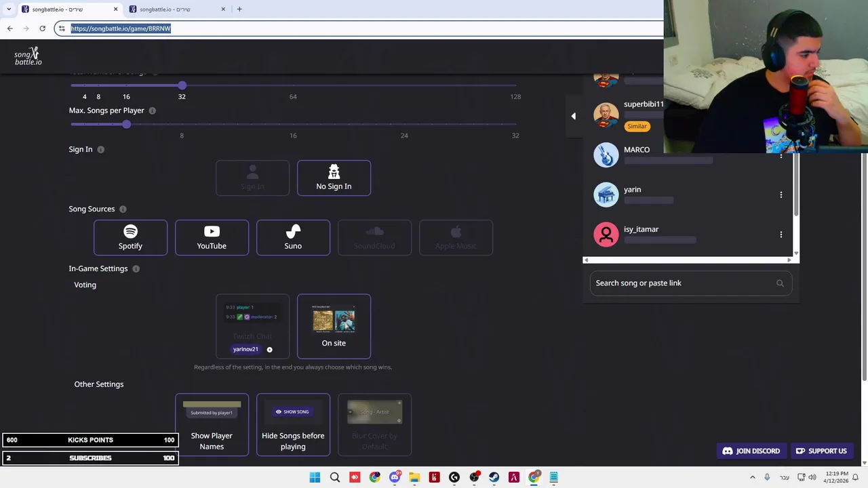
Task: Open File Explorer from the taskbar
Action: click(414, 478)
